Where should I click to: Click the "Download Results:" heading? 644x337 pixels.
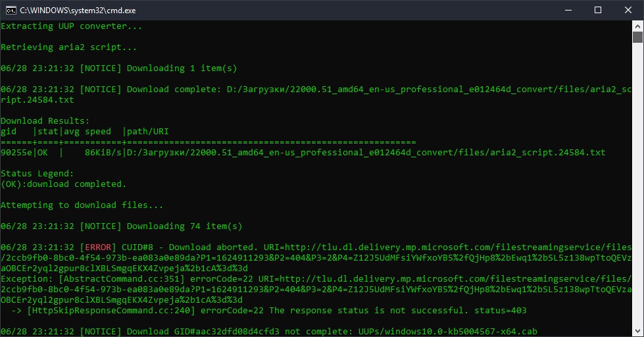tap(45, 121)
